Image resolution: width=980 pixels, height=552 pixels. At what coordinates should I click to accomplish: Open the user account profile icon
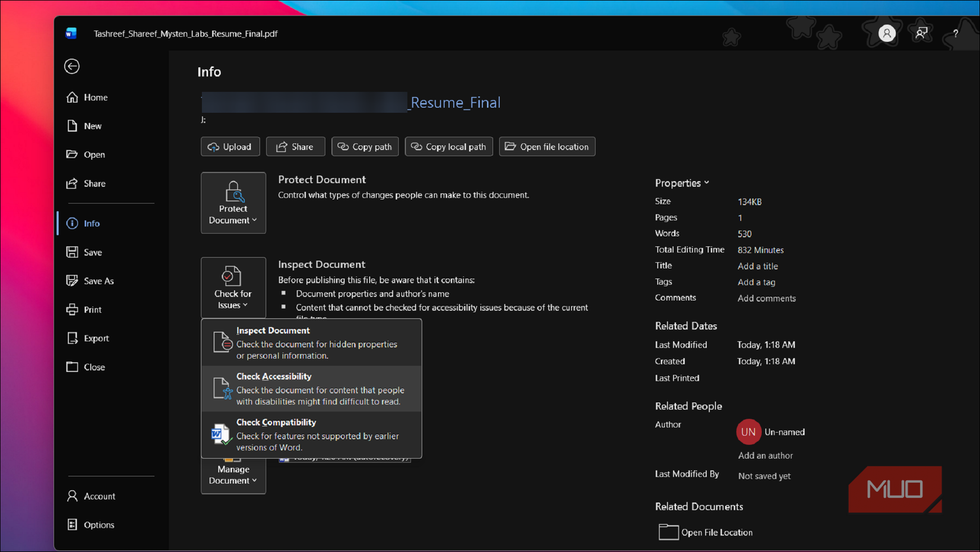pos(887,33)
